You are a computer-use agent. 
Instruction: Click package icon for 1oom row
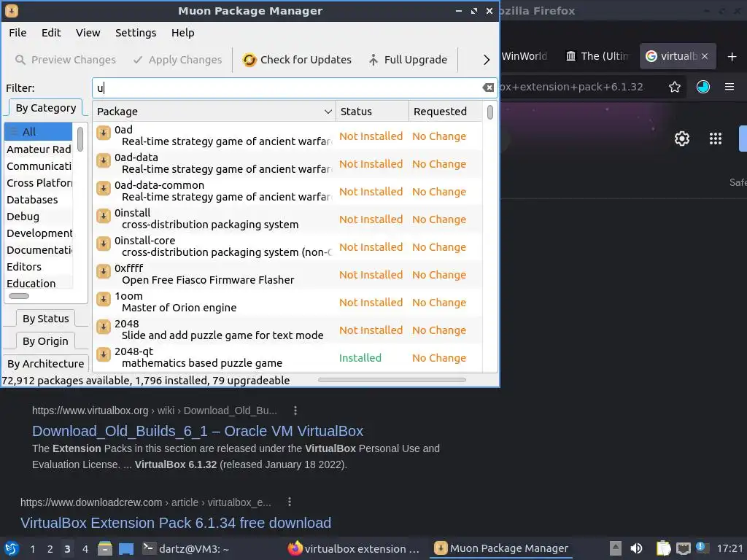tap(104, 298)
